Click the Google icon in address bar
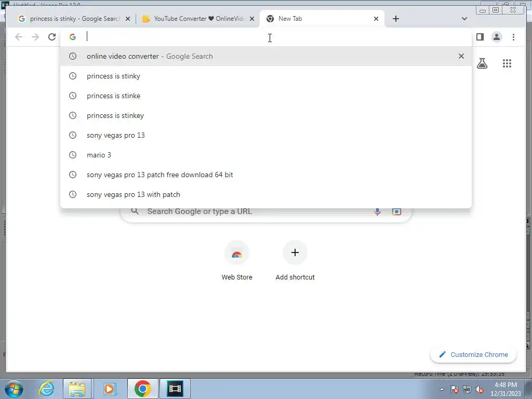Screen dimensions: 532x399 (73, 37)
